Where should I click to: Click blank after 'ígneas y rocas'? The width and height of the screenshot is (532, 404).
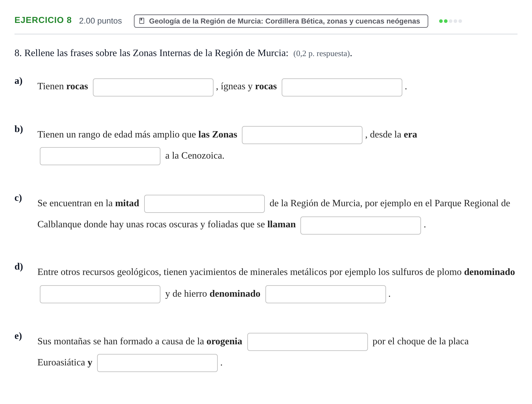click(342, 87)
